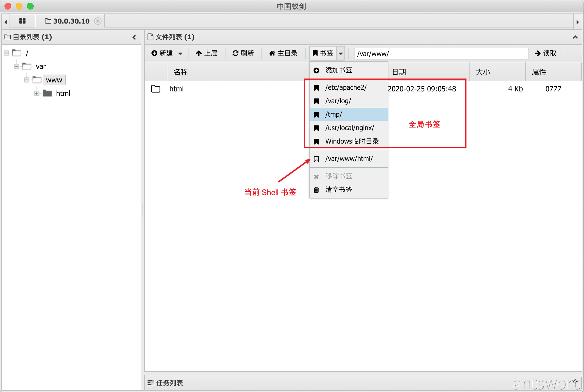This screenshot has width=584, height=392.
Task: Expand the html tree node
Action: tap(37, 93)
